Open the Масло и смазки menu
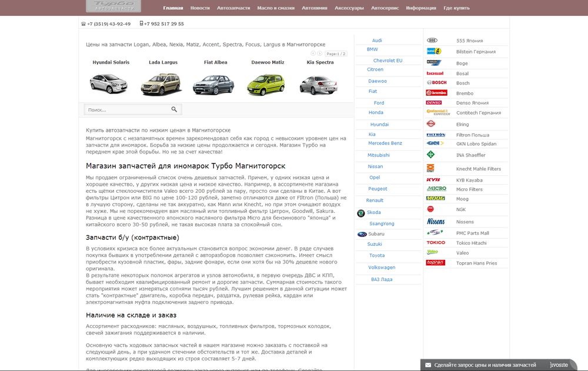 [276, 8]
